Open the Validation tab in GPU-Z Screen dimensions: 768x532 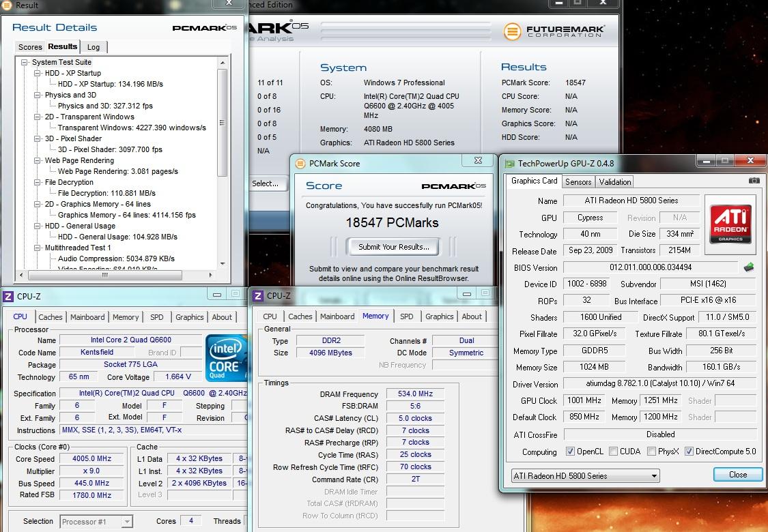click(614, 181)
